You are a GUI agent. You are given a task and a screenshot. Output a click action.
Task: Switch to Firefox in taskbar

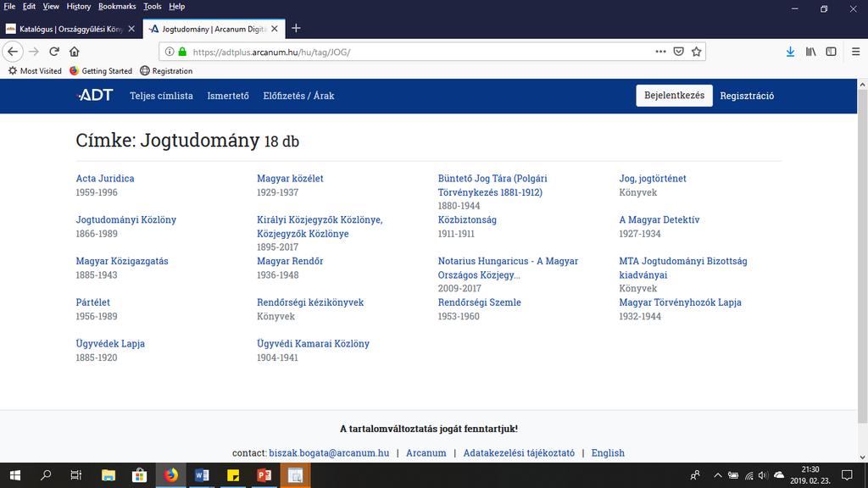point(170,475)
